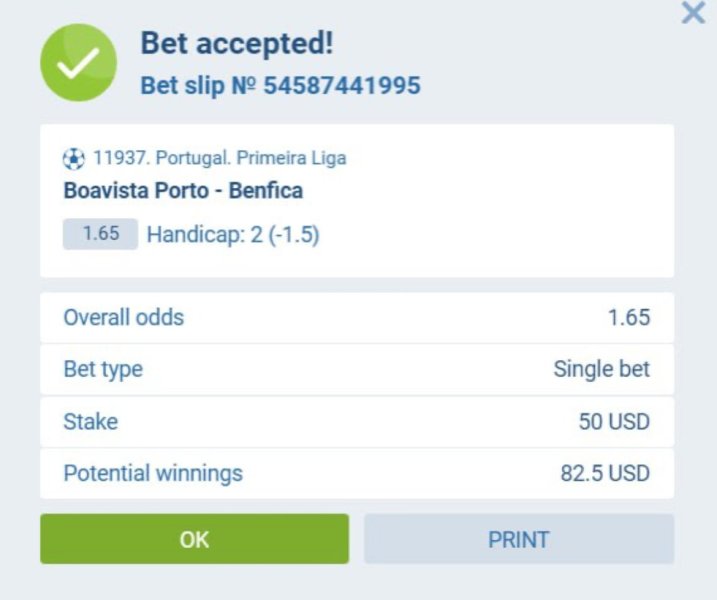Screen dimensions: 717x600
Task: Click the green checkmark success icon
Action: point(78,63)
